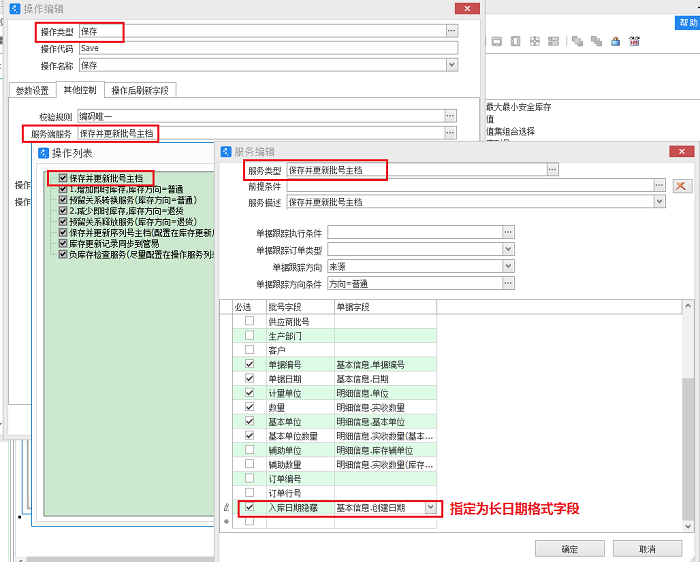Click the 取消 button
Image resolution: width=700 pixels, height=562 pixels.
click(647, 549)
